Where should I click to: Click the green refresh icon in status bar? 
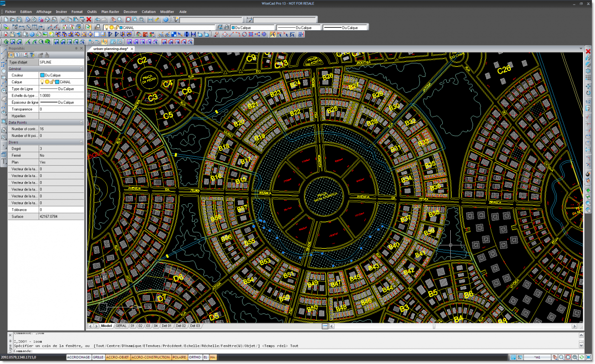[582, 357]
